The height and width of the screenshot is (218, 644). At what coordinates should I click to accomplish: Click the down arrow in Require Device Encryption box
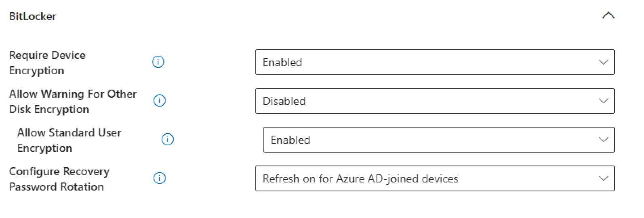pyautogui.click(x=603, y=62)
